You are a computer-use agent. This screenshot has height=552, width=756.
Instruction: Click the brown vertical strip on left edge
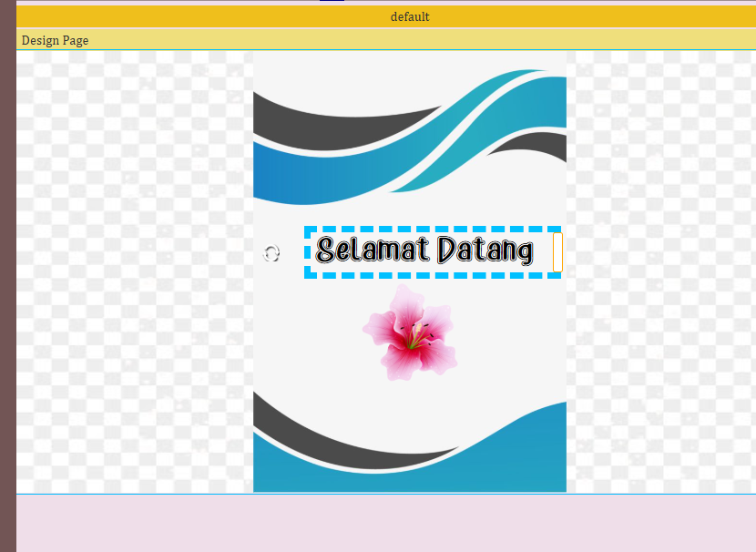[7, 273]
